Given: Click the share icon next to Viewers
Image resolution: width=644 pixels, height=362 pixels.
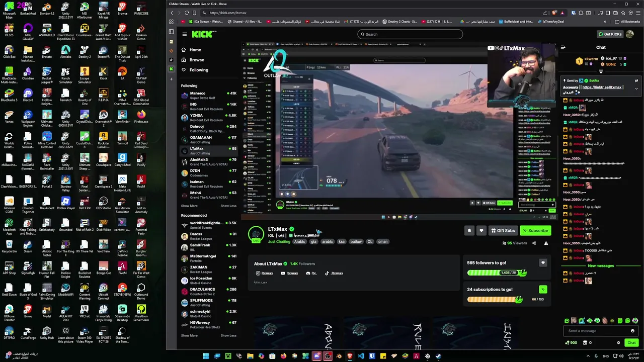Looking at the screenshot, I should click(x=534, y=243).
